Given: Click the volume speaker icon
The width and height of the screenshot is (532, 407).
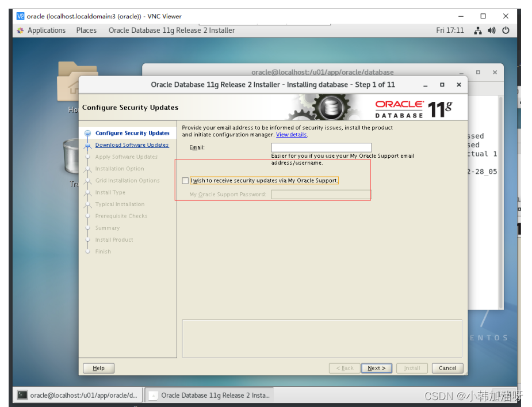Looking at the screenshot, I should pyautogui.click(x=492, y=31).
